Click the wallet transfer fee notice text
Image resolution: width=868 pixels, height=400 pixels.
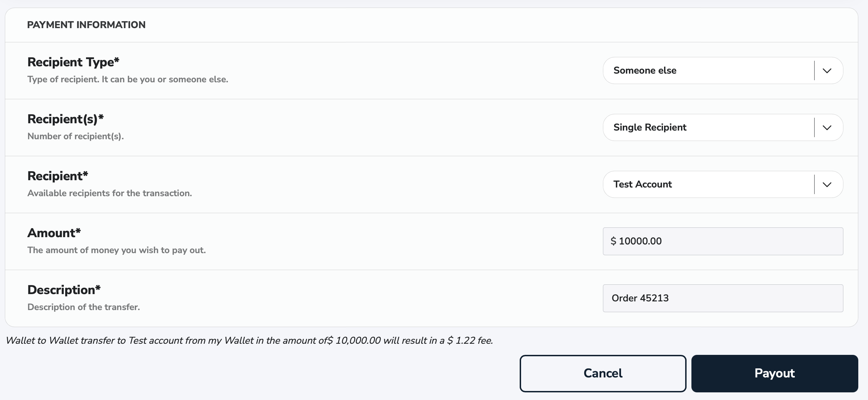click(x=249, y=341)
